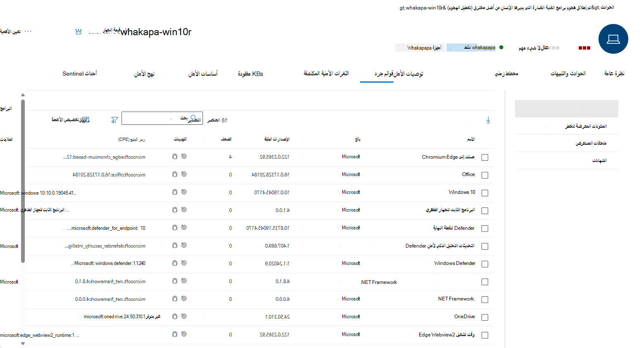Click the الاسم (Name) column header
The image size is (644, 348).
[x=471, y=139]
